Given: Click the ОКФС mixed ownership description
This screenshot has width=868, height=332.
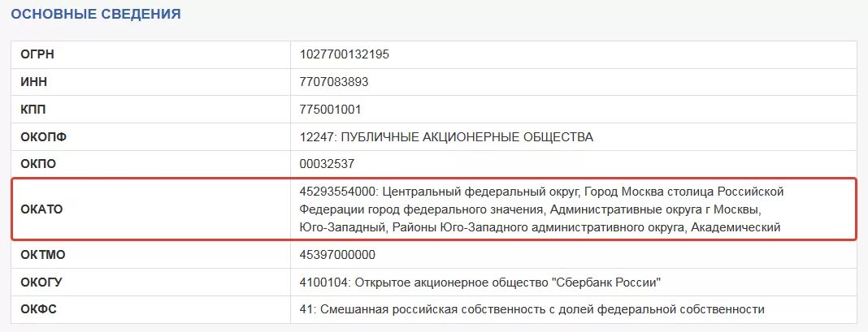Looking at the screenshot, I should [x=532, y=310].
